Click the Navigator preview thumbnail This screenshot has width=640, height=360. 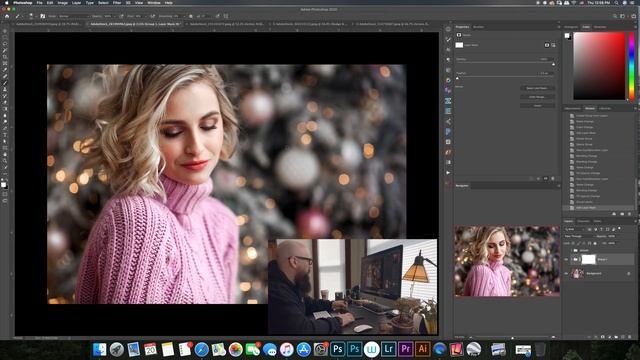[507, 261]
